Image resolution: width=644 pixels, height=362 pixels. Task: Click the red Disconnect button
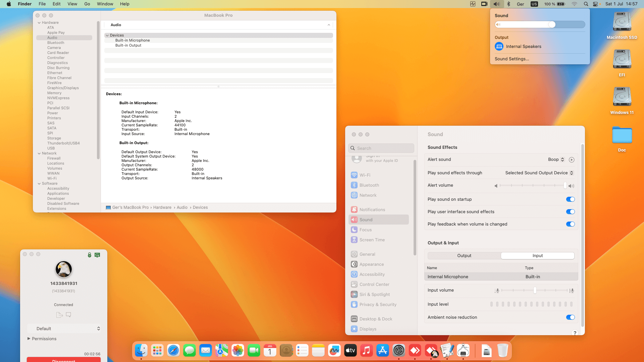click(x=64, y=360)
